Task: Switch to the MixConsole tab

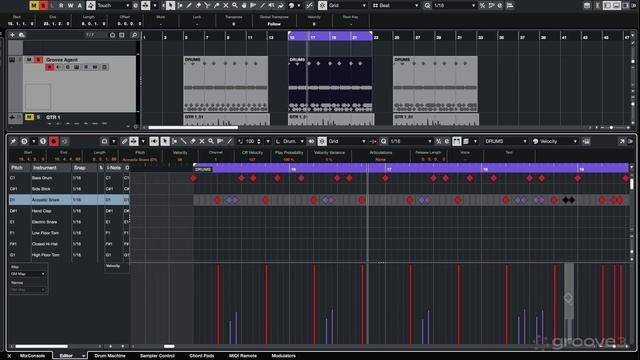Action: coord(32,356)
